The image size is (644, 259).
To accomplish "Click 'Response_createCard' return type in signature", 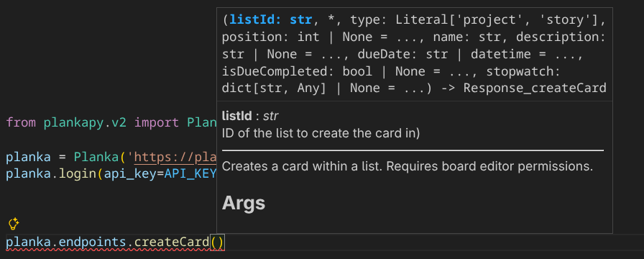I will click(535, 88).
